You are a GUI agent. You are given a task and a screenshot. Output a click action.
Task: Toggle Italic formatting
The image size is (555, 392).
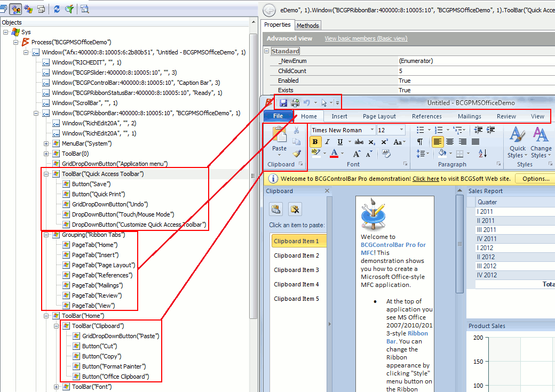(328, 142)
